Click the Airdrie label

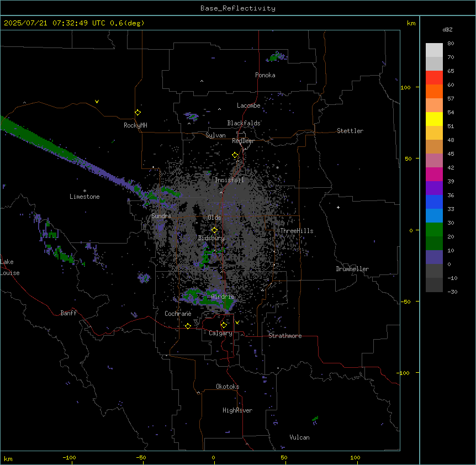point(223,297)
